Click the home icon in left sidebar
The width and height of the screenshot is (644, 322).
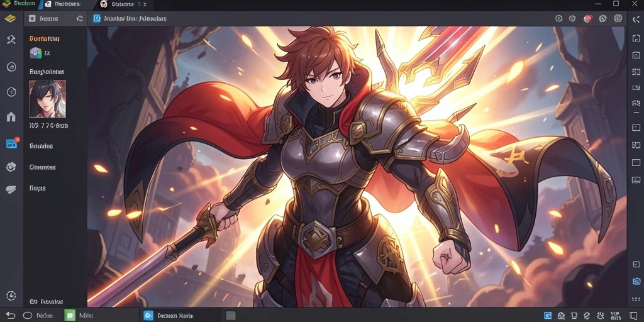(x=11, y=116)
